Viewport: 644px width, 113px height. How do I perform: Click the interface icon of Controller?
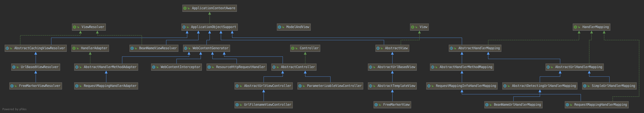293,48
